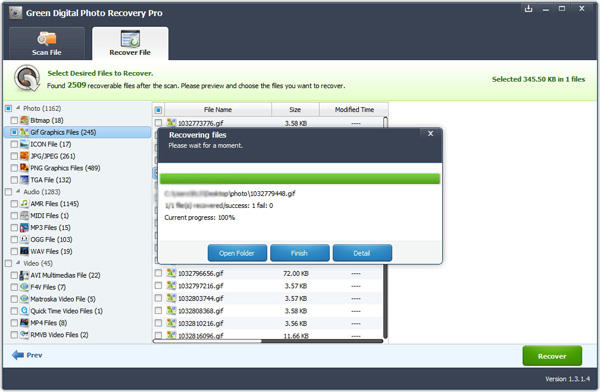Click the ICON File type icon

coord(24,144)
